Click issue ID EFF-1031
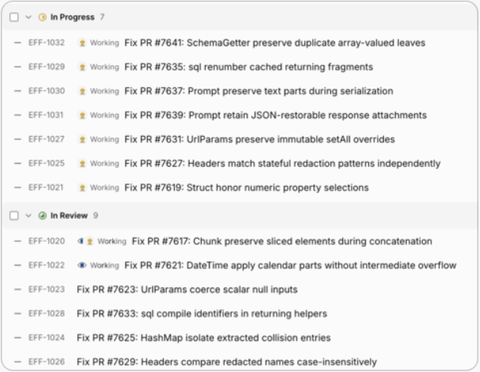The height and width of the screenshot is (372, 480). pyautogui.click(x=46, y=115)
